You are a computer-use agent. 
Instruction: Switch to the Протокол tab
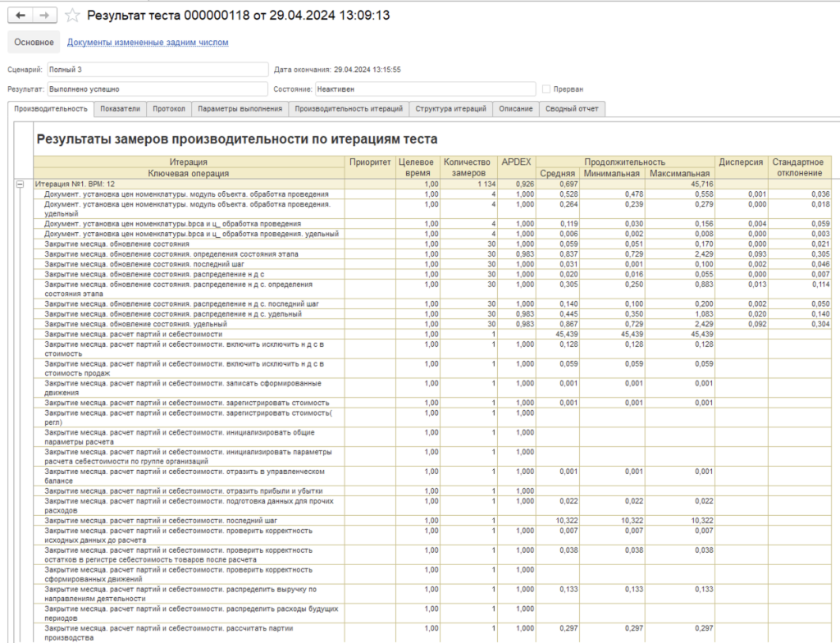[x=169, y=108]
